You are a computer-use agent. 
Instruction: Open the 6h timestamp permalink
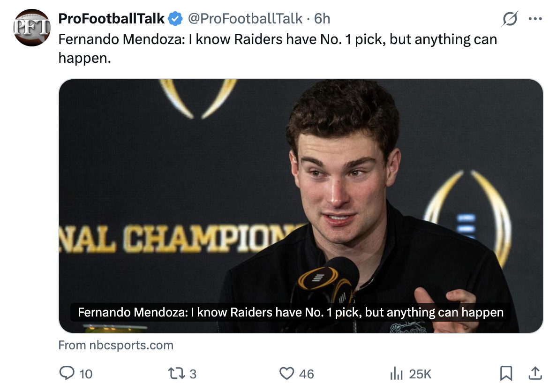(322, 18)
